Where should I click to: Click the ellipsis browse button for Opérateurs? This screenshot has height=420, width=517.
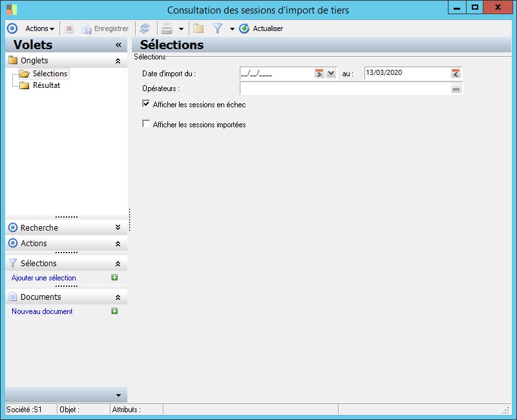(456, 89)
